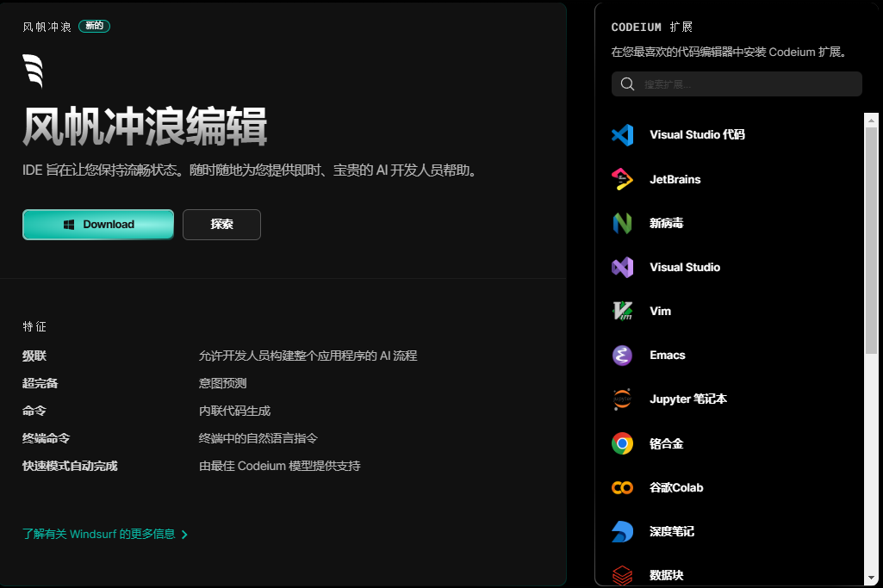
Task: Open the Jupyter 笔记本 extension entry
Action: [x=688, y=399]
